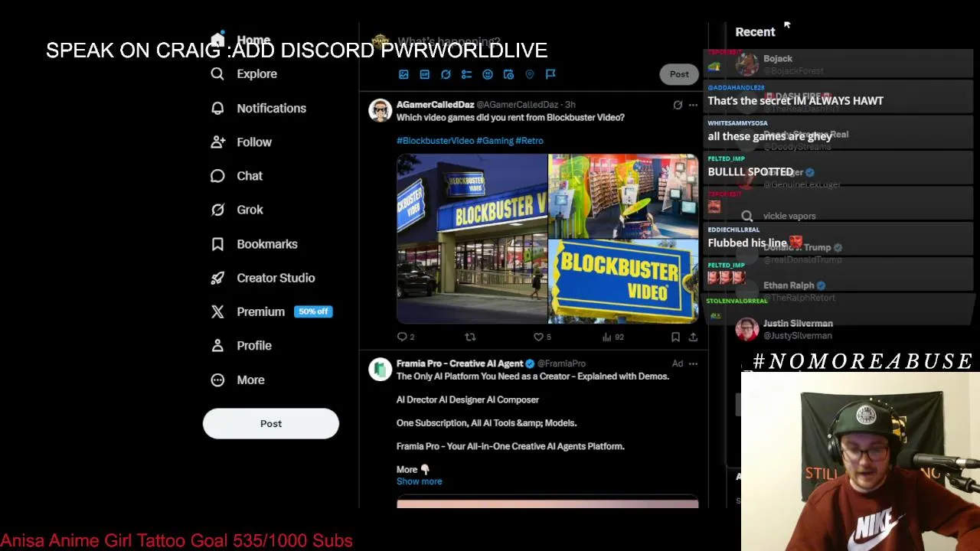Open the emoji picker in composer
Image resolution: width=980 pixels, height=551 pixels.
[488, 74]
